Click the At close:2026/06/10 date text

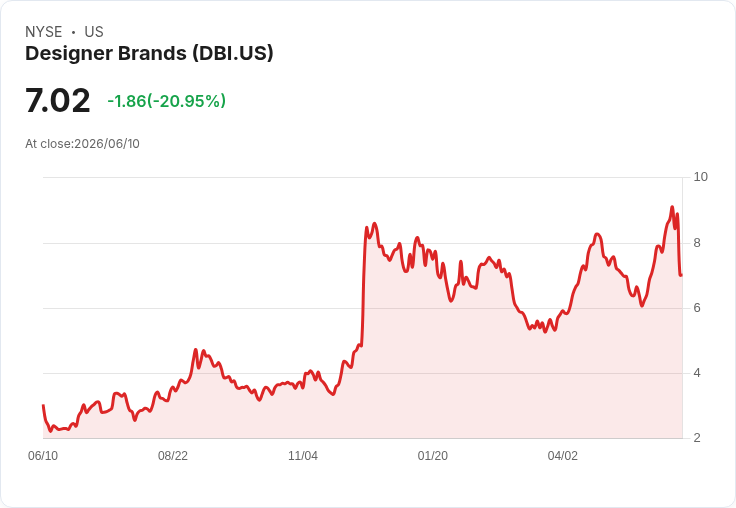pyautogui.click(x=83, y=144)
